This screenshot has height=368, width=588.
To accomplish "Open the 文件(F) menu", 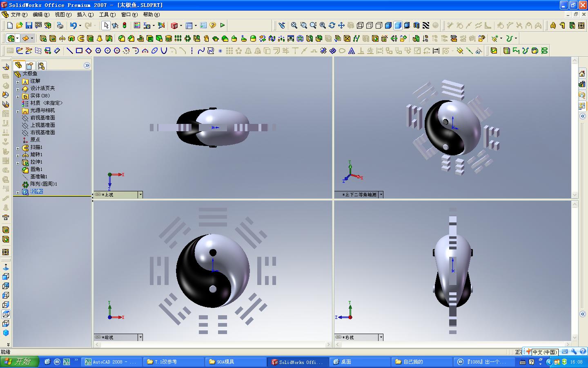I will (19, 14).
